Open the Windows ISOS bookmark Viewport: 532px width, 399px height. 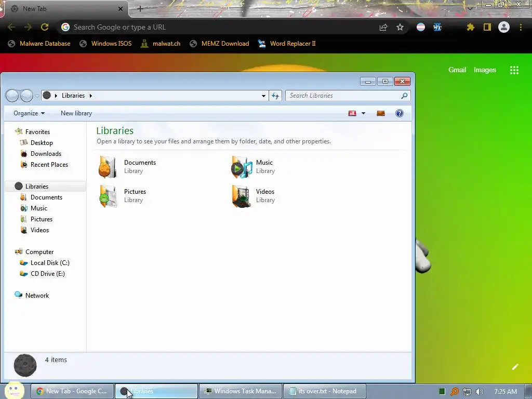[105, 44]
